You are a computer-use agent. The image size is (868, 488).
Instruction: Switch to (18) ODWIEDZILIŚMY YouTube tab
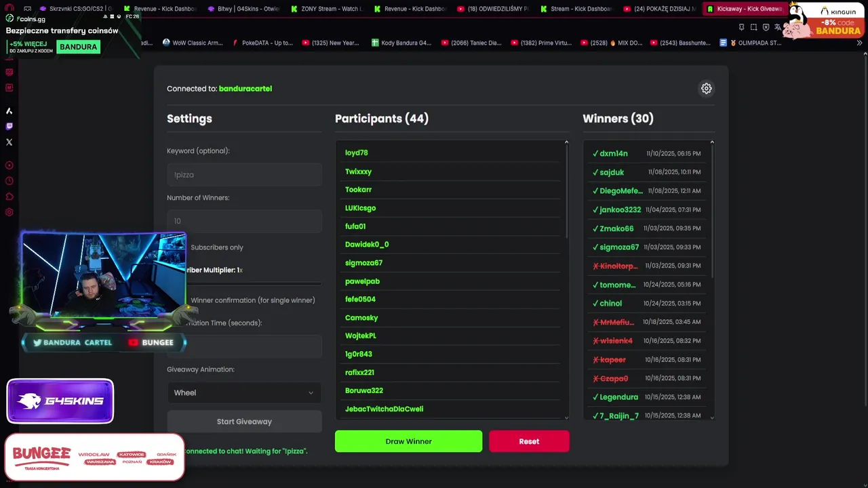point(493,9)
